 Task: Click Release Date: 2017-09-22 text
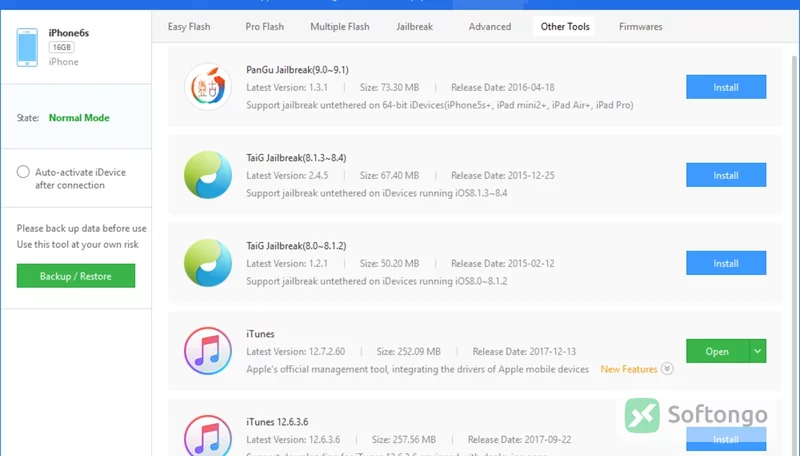point(519,440)
